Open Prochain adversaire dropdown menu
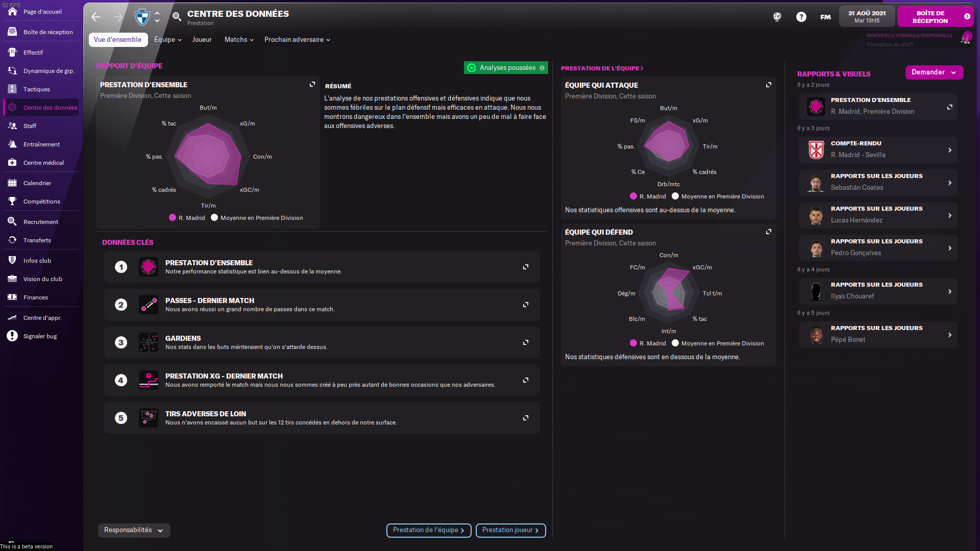The width and height of the screenshot is (980, 551). pyautogui.click(x=297, y=39)
